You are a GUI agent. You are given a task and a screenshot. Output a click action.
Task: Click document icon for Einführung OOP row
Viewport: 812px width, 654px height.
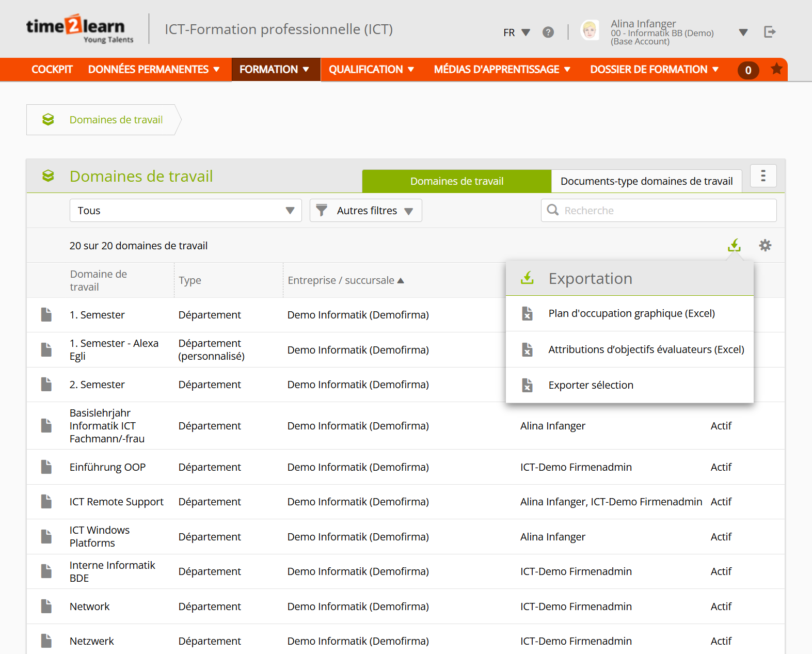coord(46,467)
